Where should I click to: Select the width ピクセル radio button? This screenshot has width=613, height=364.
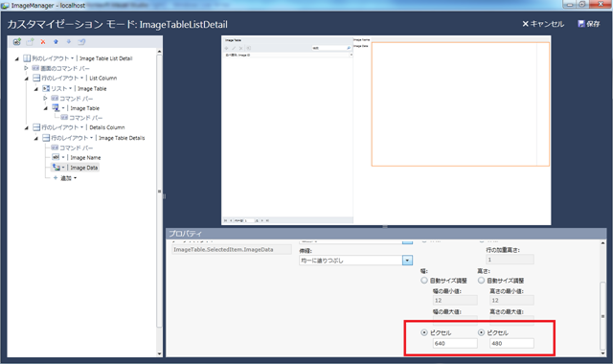(x=424, y=332)
